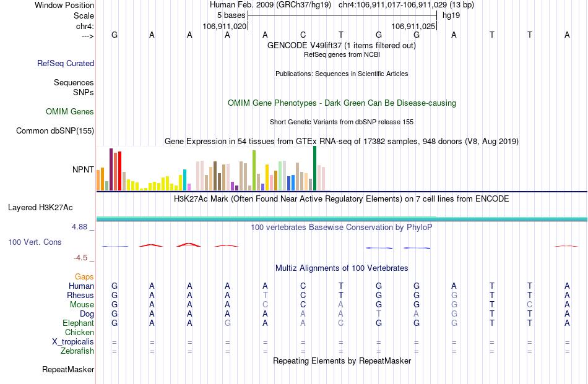588x384 pixels.
Task: Click the H3K27Ac Mark track title
Action: [341, 199]
